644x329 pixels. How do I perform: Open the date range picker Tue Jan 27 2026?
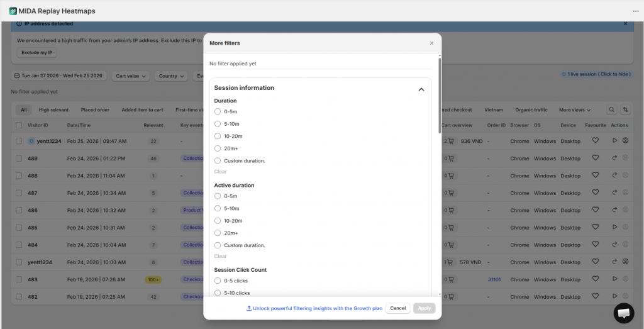click(x=58, y=76)
